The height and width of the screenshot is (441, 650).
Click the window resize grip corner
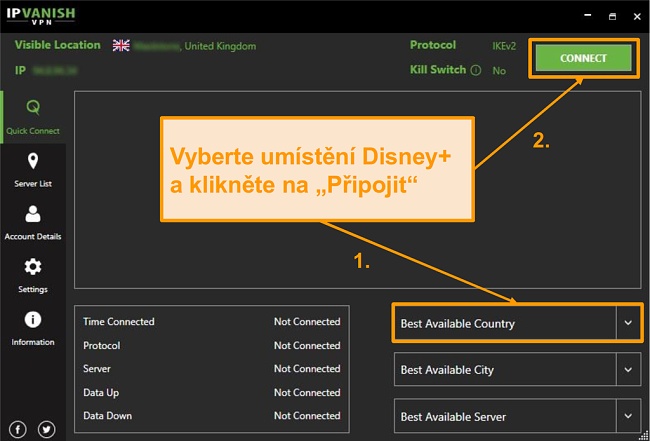coord(643,435)
